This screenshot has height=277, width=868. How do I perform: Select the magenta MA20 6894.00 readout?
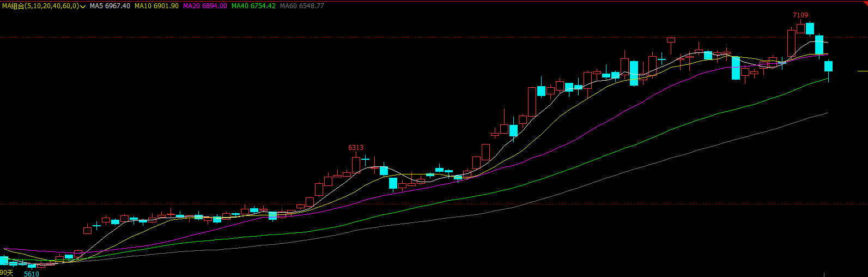coord(205,6)
